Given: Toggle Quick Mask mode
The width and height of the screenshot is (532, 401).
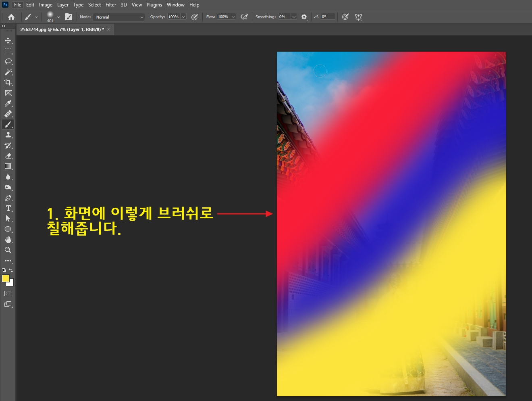Looking at the screenshot, I should point(8,294).
